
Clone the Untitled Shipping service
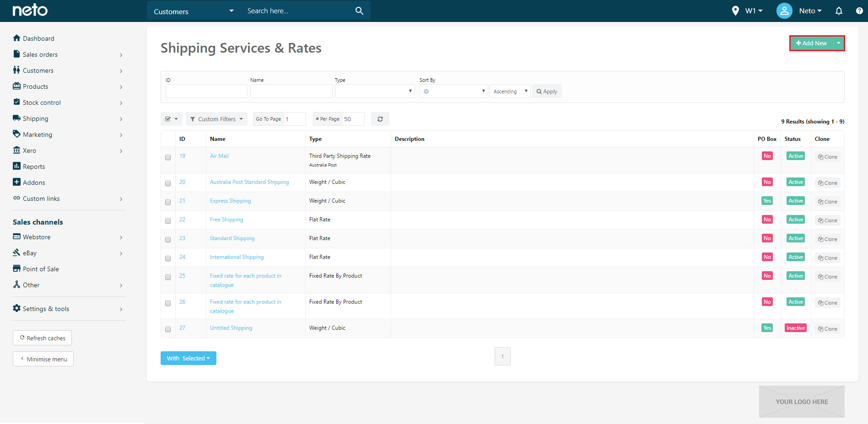(x=828, y=329)
